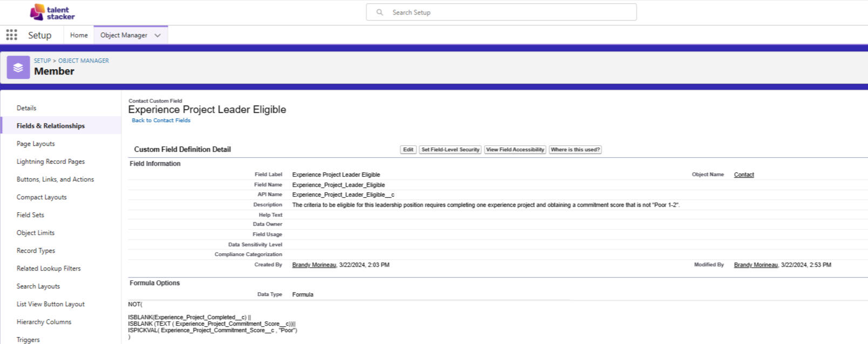
Task: Click the Member object layers icon
Action: [x=18, y=68]
